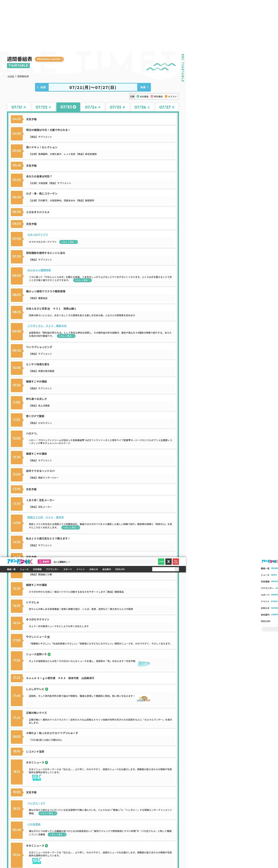Screen dimensions: 278x868
Task: Select the 07/24 Thursday tab
Action: coord(93,107)
